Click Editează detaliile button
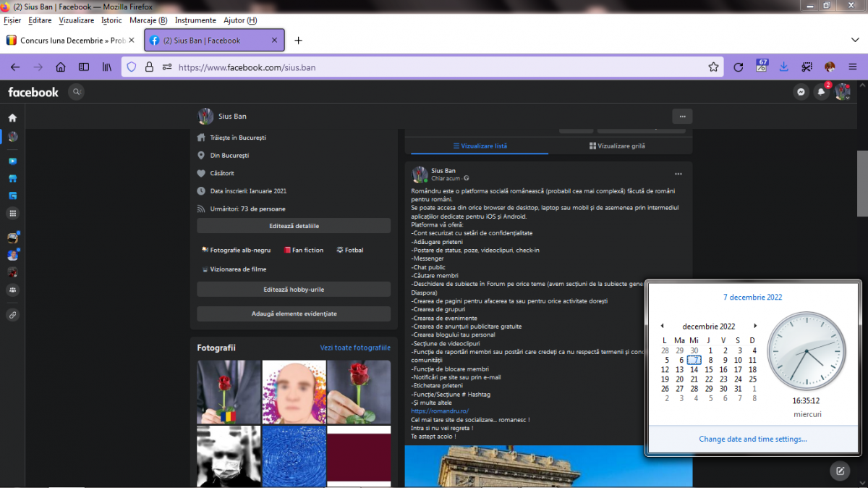 point(294,226)
